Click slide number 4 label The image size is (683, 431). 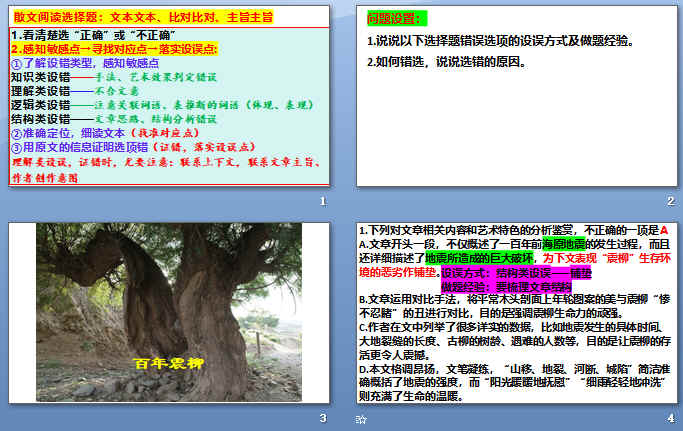[670, 417]
